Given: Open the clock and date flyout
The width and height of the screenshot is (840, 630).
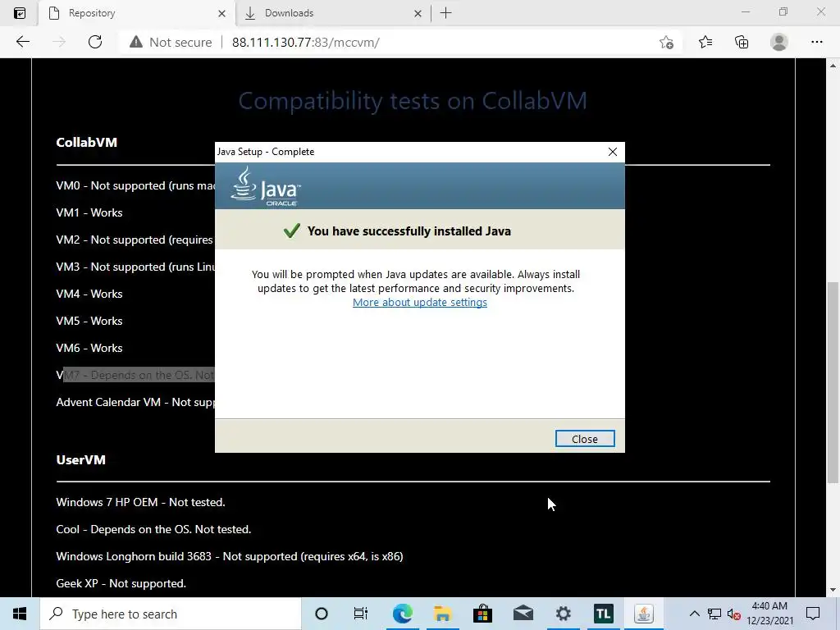Looking at the screenshot, I should (x=769, y=614).
